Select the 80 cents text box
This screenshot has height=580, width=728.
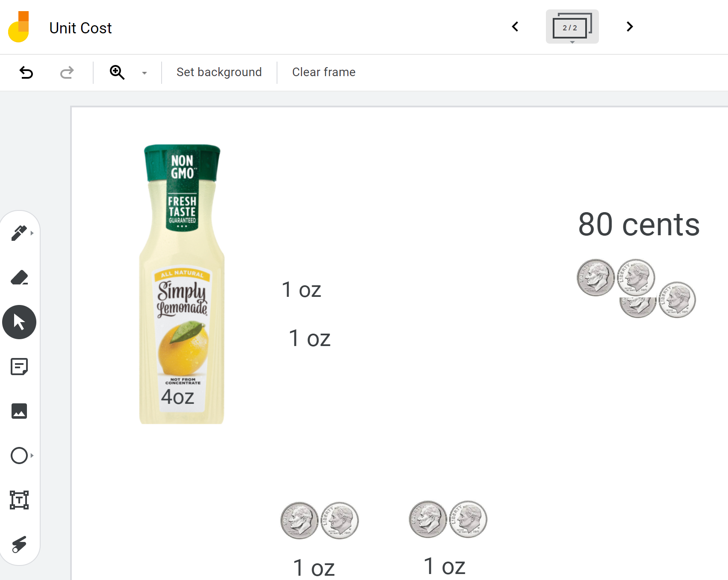(x=639, y=225)
